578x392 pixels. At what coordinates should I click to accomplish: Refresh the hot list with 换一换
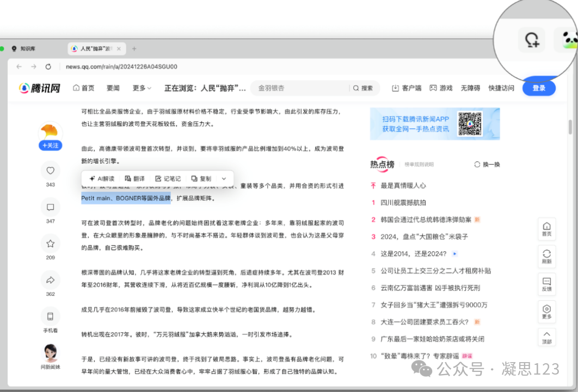point(487,164)
